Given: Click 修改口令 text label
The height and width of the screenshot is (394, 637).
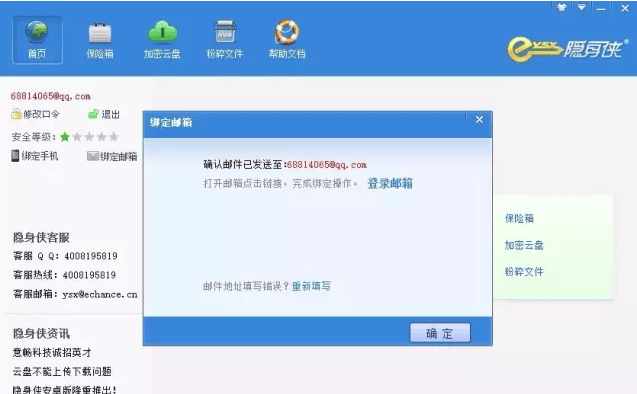Looking at the screenshot, I should coord(41,115).
